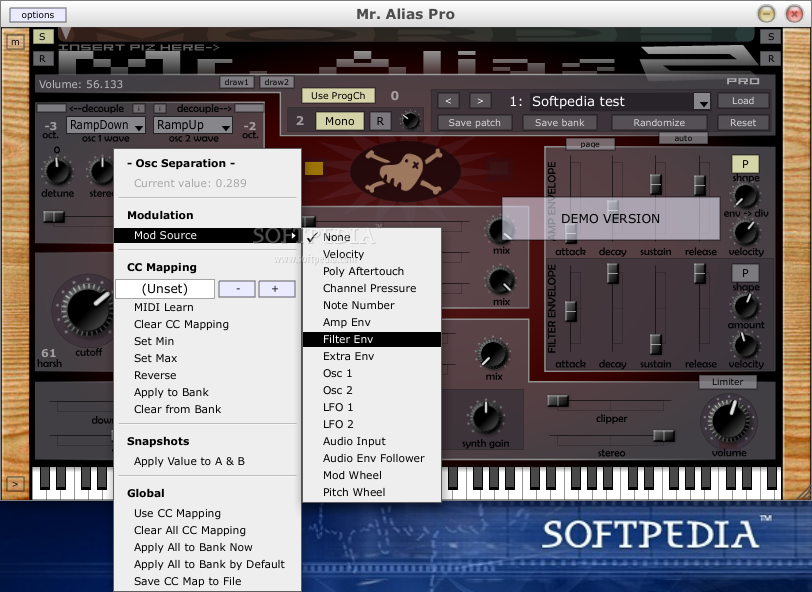Choose Pitch Wheel as mod source
Viewport: 812px width, 592px height.
pyautogui.click(x=372, y=492)
